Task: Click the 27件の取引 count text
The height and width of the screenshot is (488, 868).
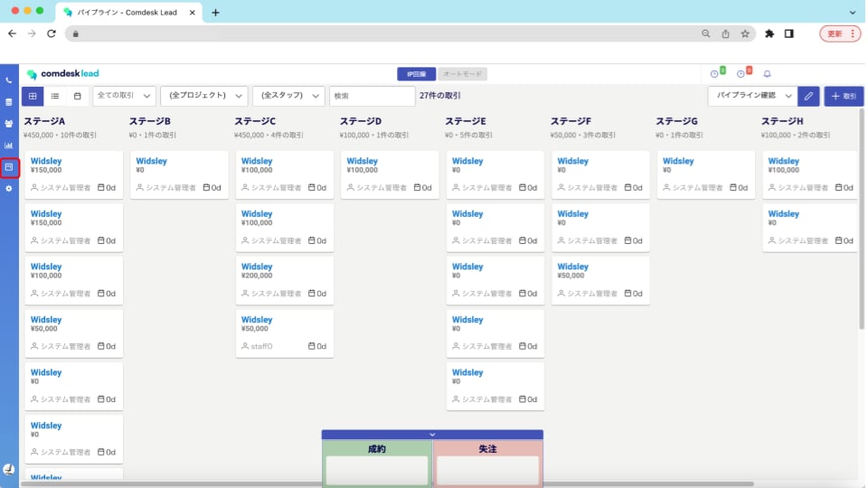Action: (440, 96)
